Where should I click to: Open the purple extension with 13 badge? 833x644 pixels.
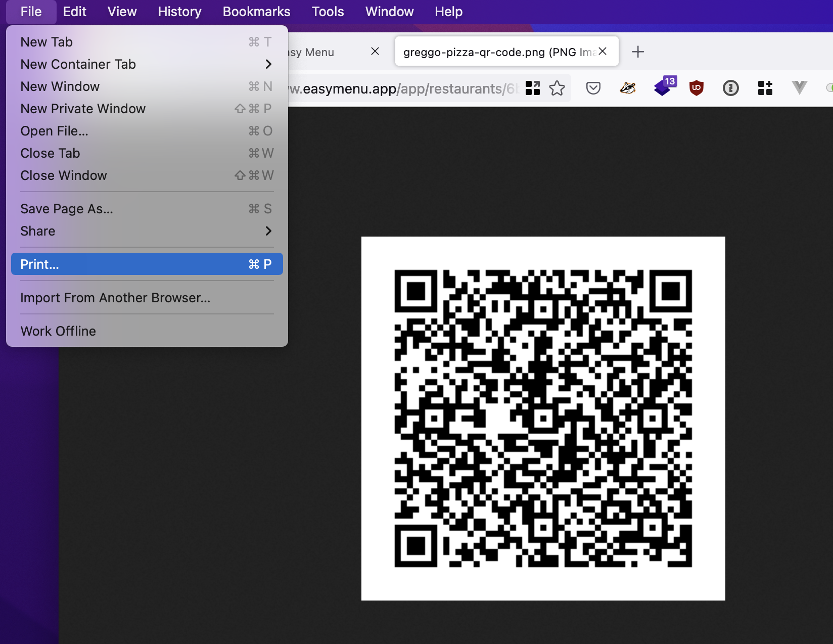pos(664,86)
